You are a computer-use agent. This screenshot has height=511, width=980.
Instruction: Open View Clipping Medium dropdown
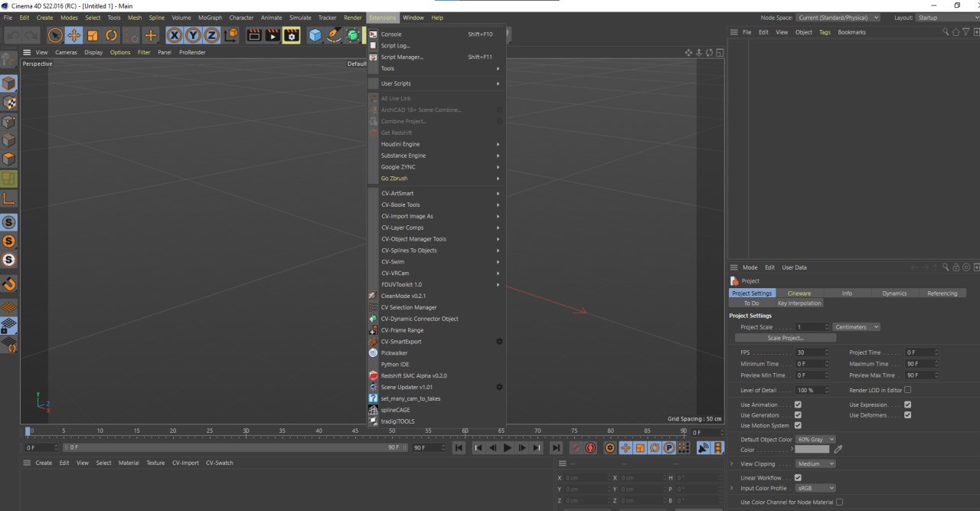click(815, 464)
